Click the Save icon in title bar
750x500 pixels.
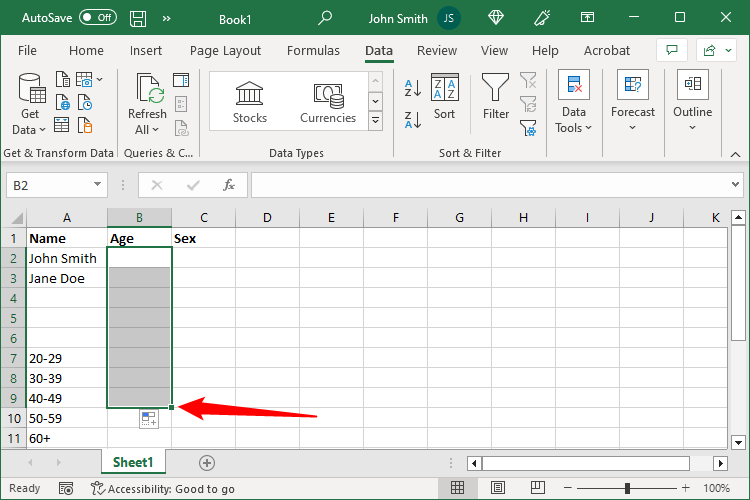point(138,18)
